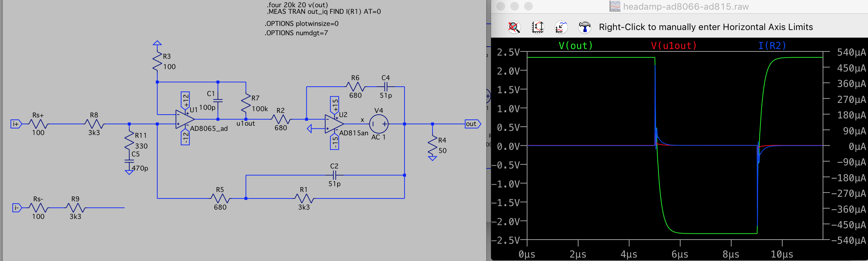Viewport: 868px width, 261px height.
Task: Click the ground symbol below R4
Action: (433, 158)
